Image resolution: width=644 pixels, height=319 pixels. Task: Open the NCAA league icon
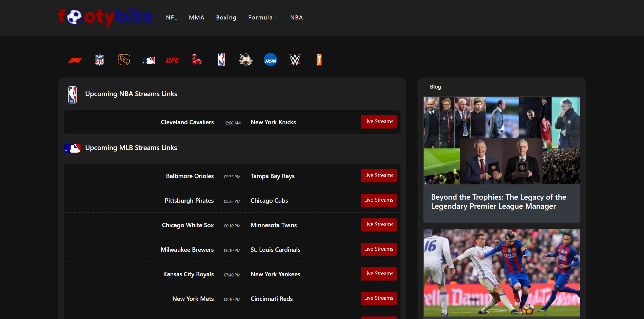click(270, 60)
